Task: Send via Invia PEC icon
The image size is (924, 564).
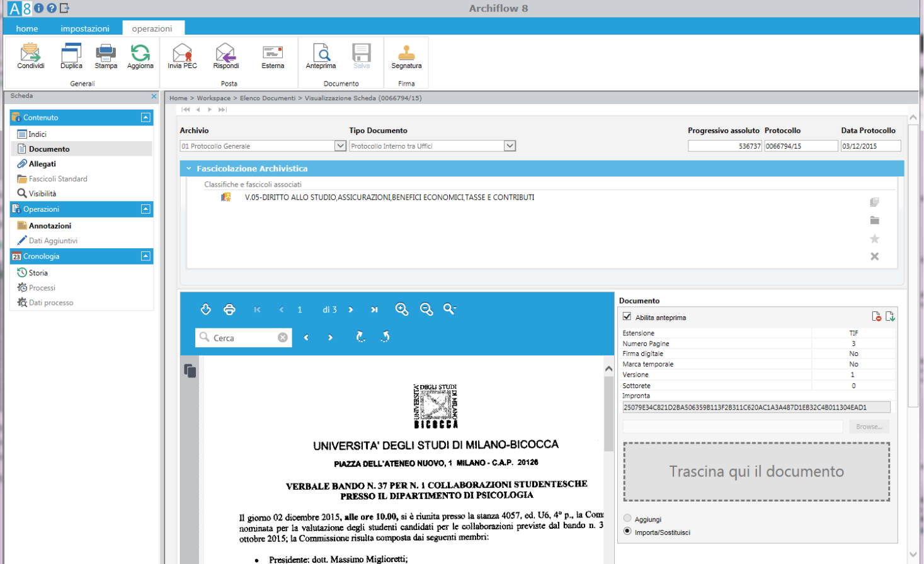Action: pyautogui.click(x=182, y=53)
